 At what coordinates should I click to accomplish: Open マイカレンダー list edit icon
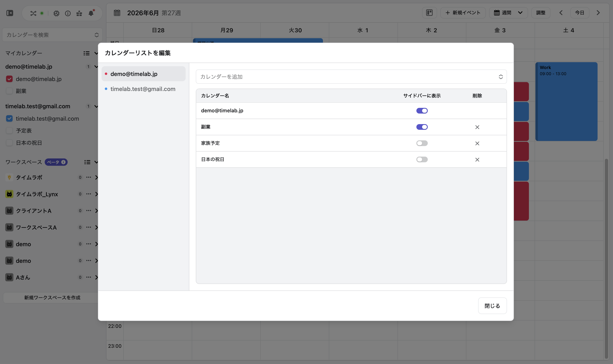click(x=87, y=53)
